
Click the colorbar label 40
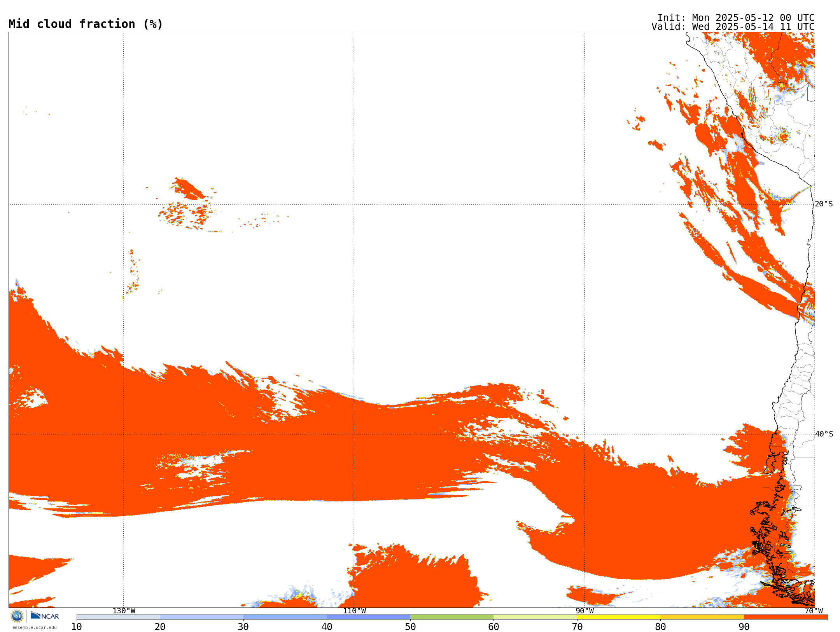tap(327, 627)
